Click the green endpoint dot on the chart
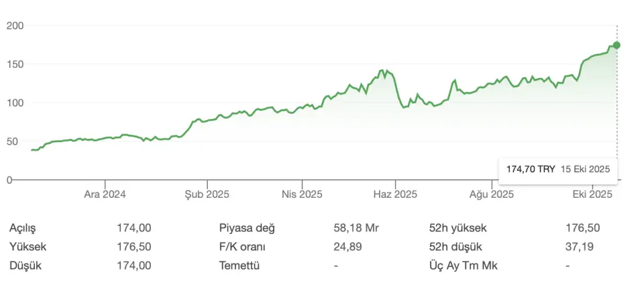The image size is (644, 291). tap(617, 45)
